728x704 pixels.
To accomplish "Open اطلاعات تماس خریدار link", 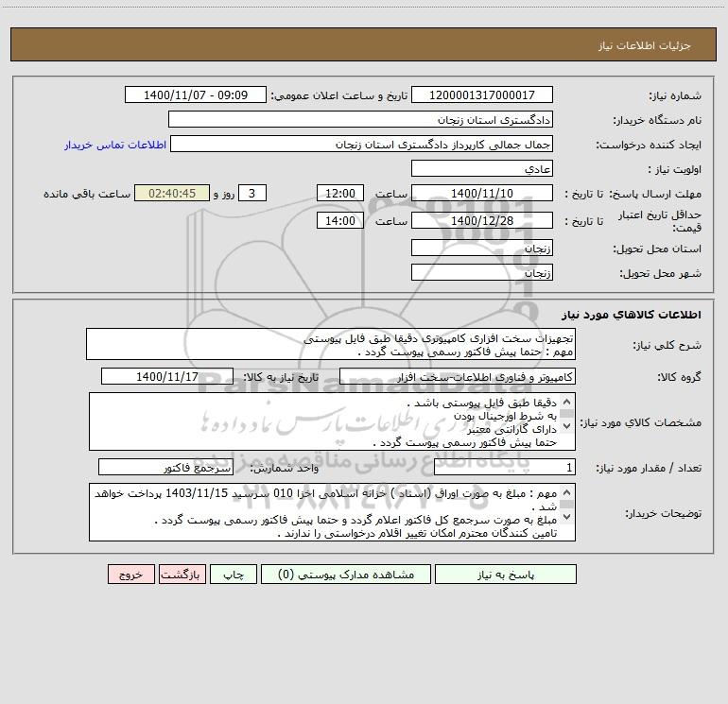I will pyautogui.click(x=115, y=145).
